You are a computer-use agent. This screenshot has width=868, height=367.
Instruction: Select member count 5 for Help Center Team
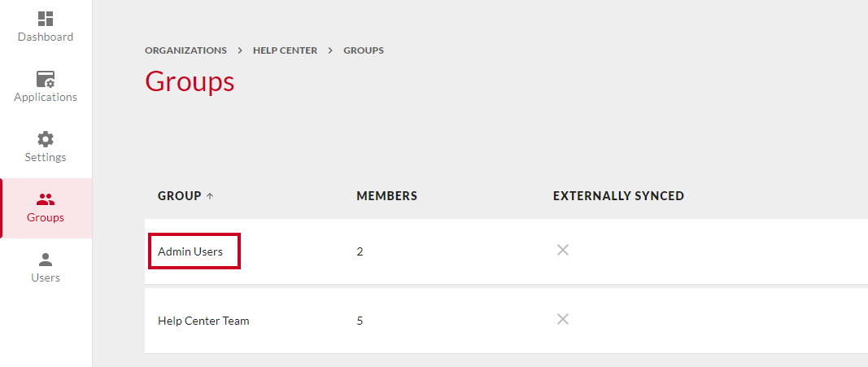click(x=360, y=321)
